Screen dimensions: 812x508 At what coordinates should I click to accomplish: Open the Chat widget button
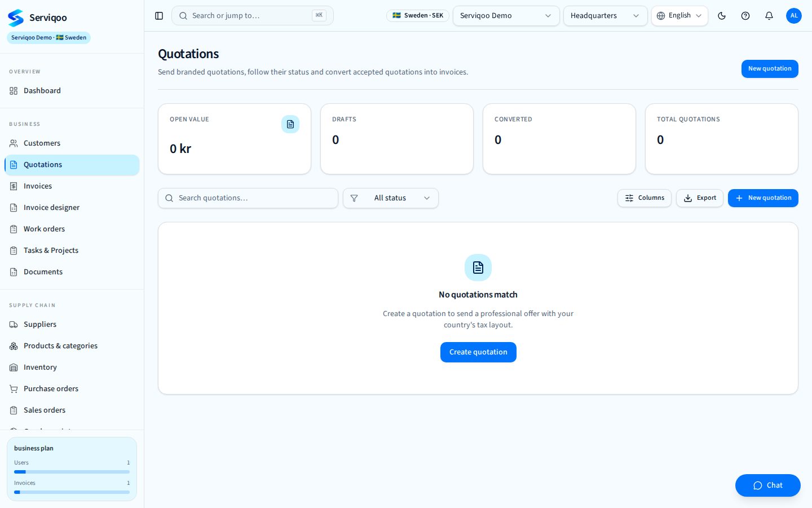point(768,485)
